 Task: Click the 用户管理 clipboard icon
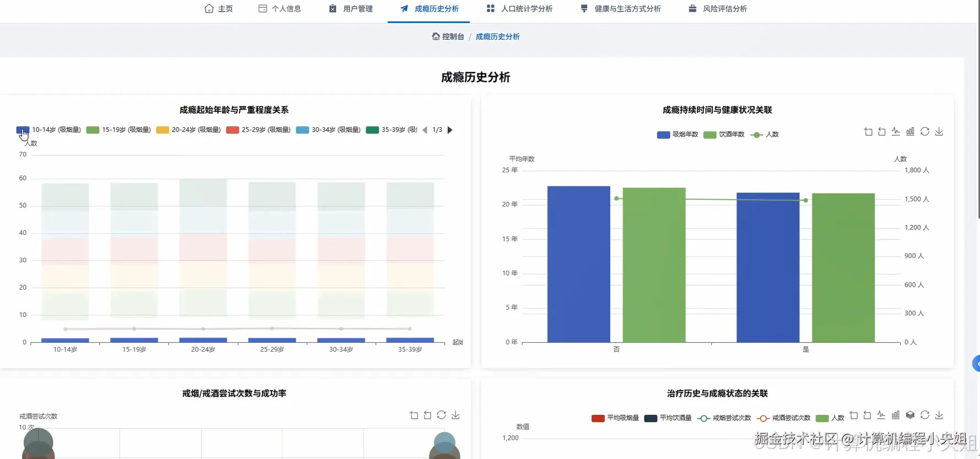click(x=333, y=9)
